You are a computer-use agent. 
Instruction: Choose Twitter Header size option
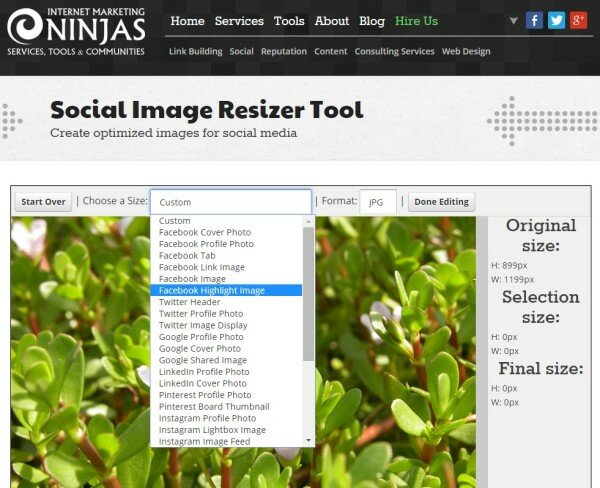pos(226,302)
